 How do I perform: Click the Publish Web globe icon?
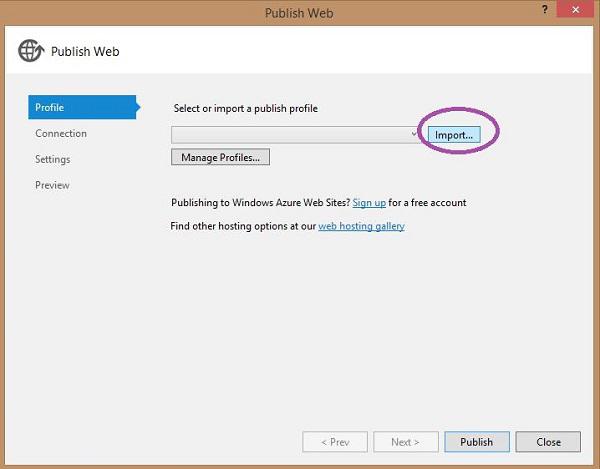[x=31, y=50]
